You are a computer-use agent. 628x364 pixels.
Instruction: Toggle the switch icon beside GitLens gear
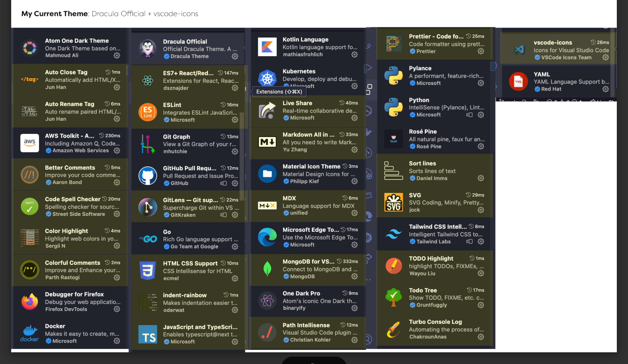(223, 215)
